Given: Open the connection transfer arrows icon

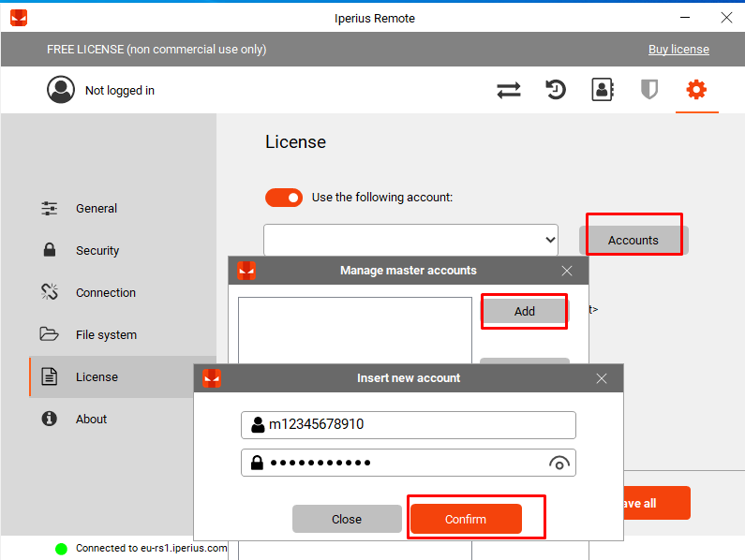Looking at the screenshot, I should pyautogui.click(x=509, y=90).
